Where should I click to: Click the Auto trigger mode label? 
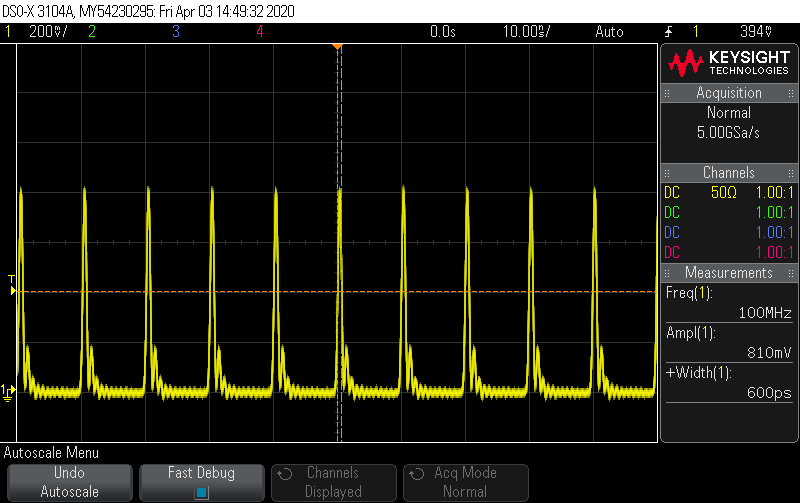(x=609, y=32)
